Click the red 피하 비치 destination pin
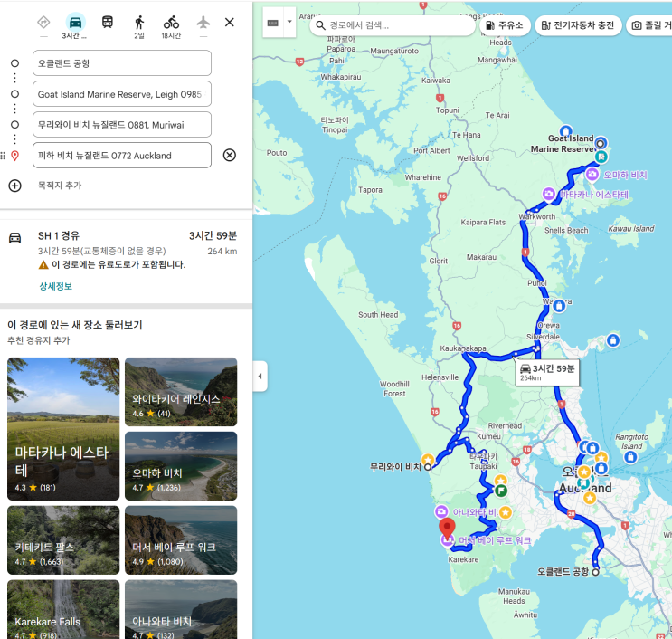 coord(447,529)
